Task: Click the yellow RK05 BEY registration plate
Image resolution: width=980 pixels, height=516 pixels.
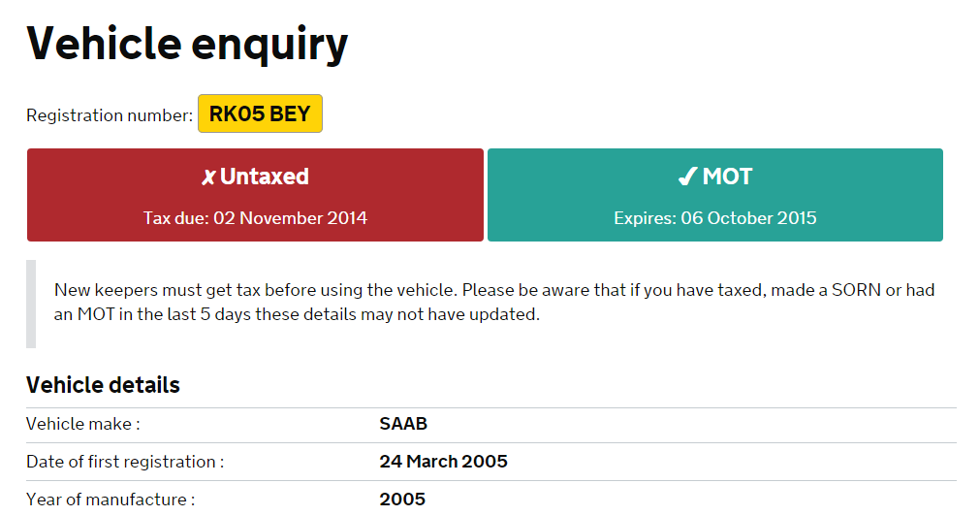Action: [260, 114]
